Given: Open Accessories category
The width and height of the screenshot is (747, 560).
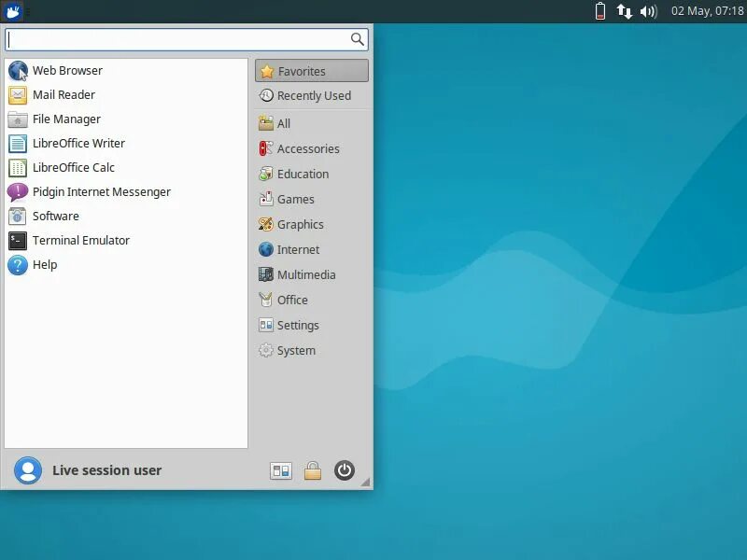Looking at the screenshot, I should 312,149.
